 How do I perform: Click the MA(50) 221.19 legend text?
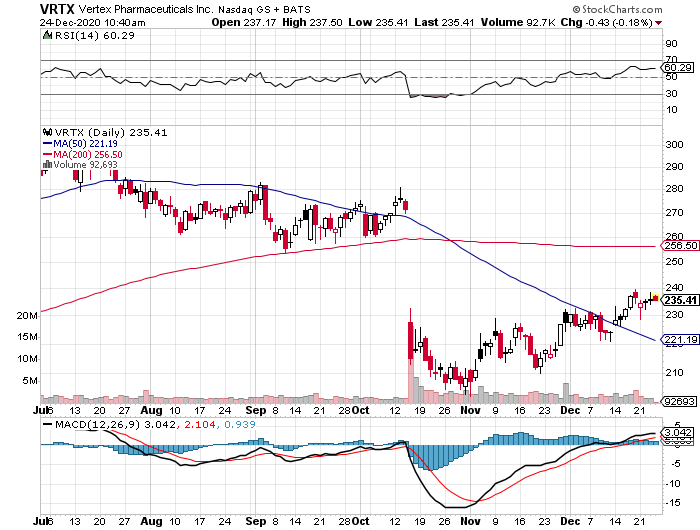tap(85, 144)
